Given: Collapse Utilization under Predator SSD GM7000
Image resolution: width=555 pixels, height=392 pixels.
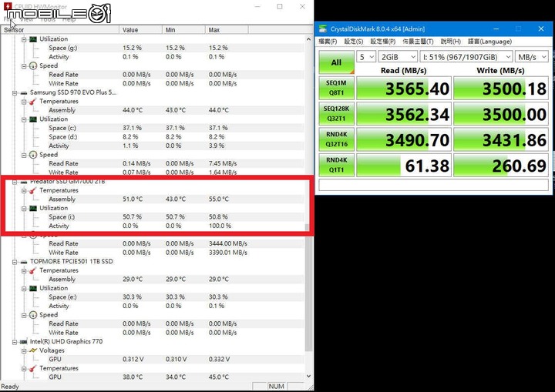Looking at the screenshot, I should point(24,209).
